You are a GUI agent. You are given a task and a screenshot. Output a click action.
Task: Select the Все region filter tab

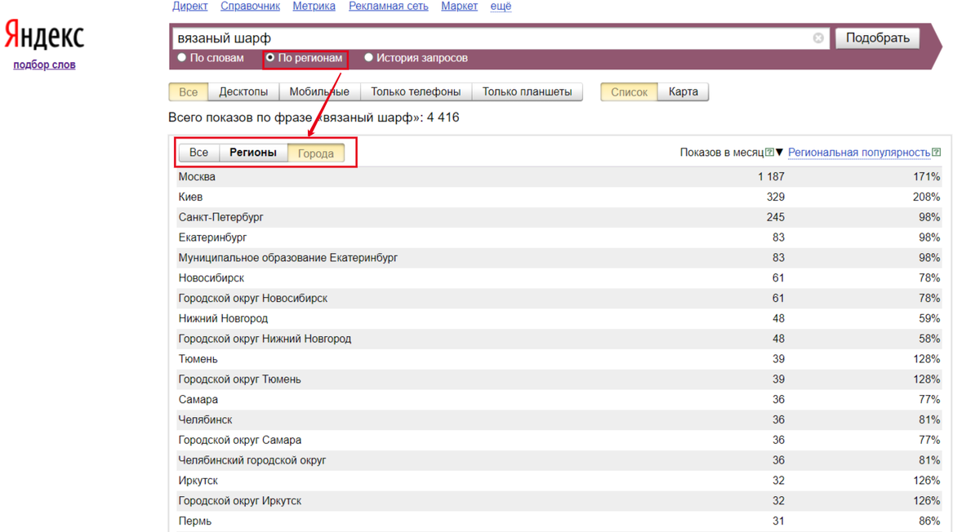click(198, 153)
